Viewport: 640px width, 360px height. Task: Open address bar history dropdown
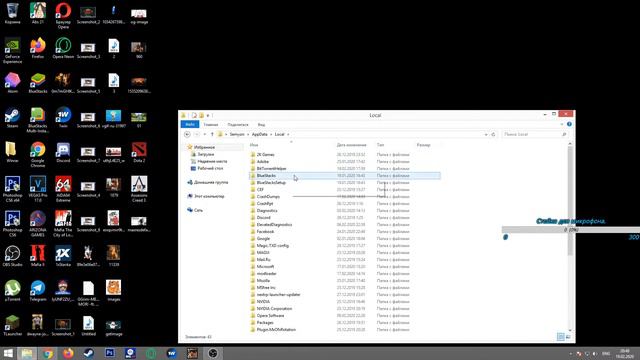(x=486, y=134)
